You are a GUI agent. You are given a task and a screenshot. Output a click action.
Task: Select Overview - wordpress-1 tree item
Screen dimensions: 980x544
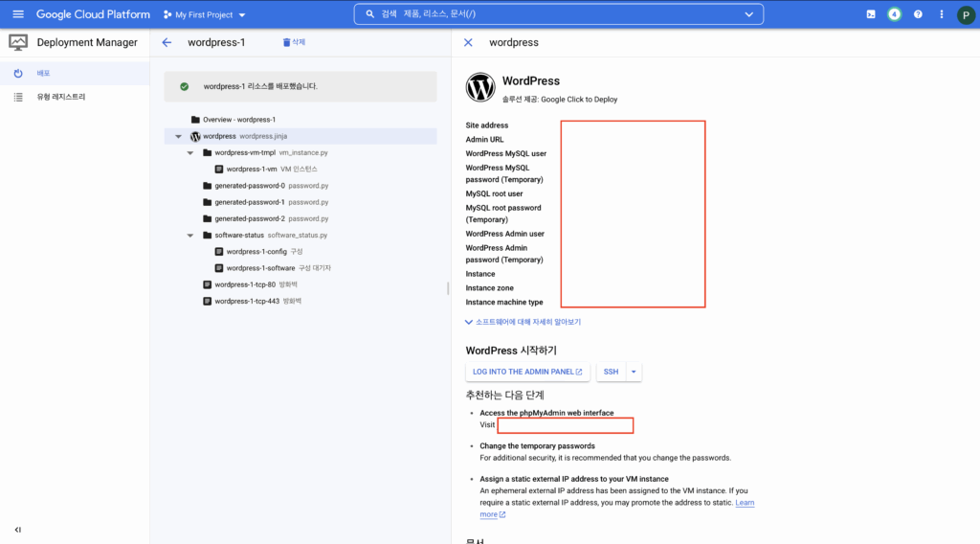(x=301, y=120)
